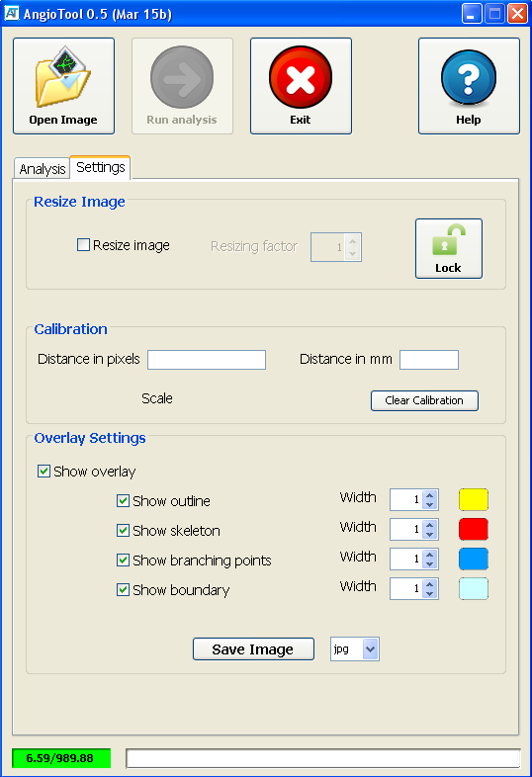Click the Clear Calibration button
532x777 pixels.
tap(424, 400)
